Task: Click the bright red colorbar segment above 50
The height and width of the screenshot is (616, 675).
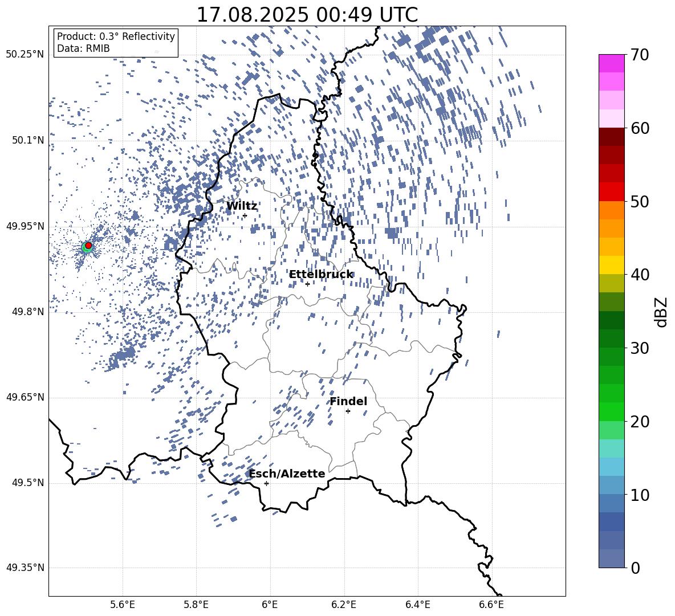Action: click(612, 192)
